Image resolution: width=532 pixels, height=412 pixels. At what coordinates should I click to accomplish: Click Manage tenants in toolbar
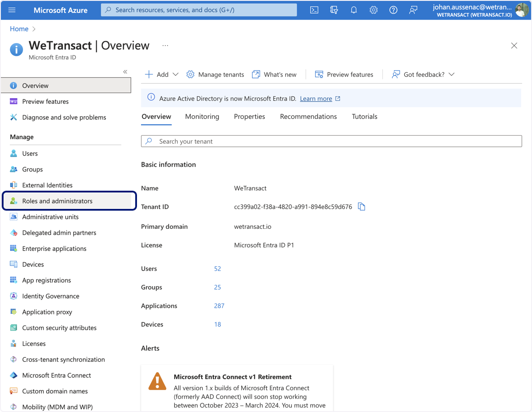click(215, 75)
